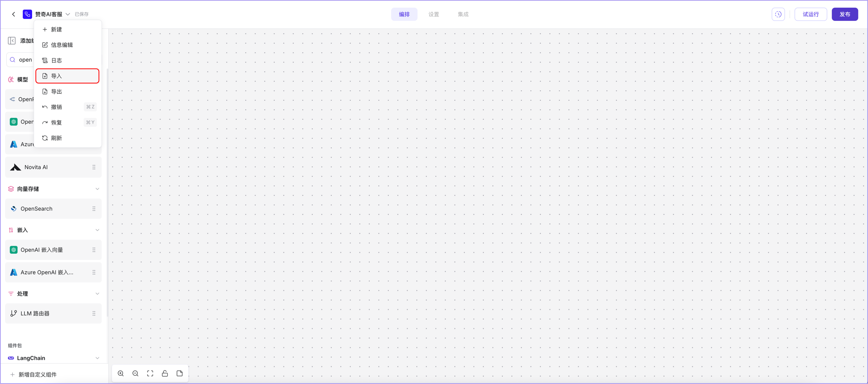Click the drag handle on OpenSearch

click(94, 209)
